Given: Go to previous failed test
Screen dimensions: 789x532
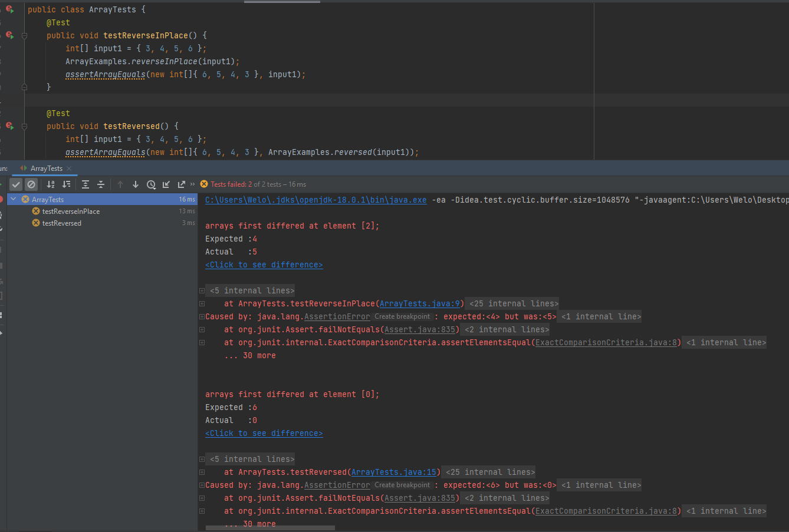Looking at the screenshot, I should (x=120, y=184).
